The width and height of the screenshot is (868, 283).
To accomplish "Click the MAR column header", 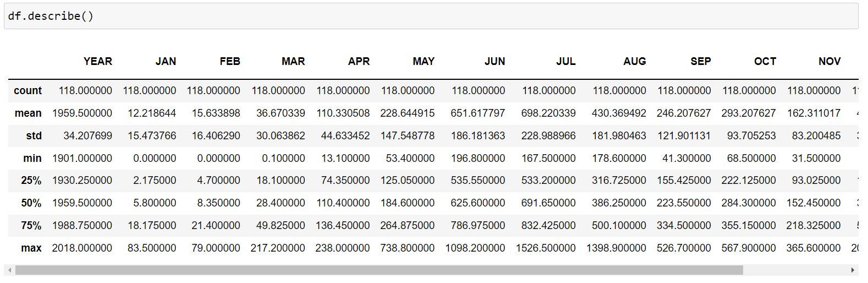I will (293, 62).
